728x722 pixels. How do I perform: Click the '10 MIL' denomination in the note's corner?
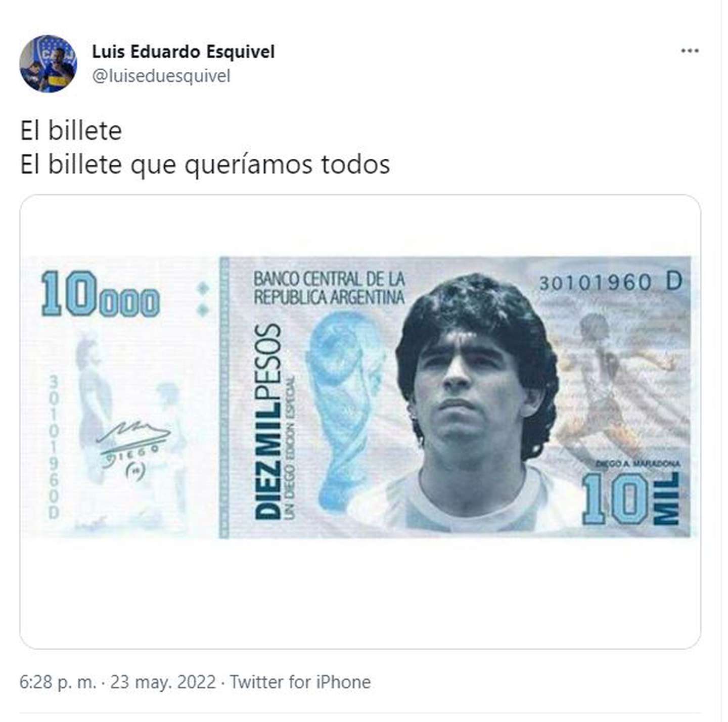631,498
